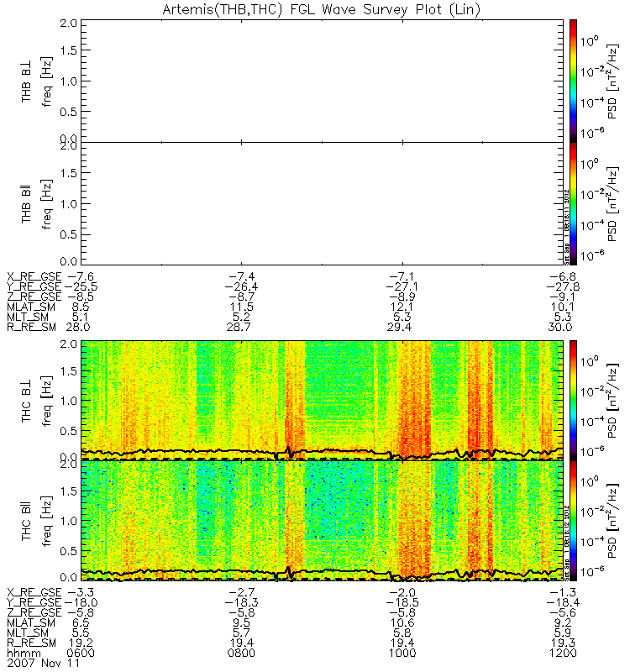This screenshot has width=630, height=672.
Task: Click the X_RE_GSE value '-6.8'
Action: point(563,276)
